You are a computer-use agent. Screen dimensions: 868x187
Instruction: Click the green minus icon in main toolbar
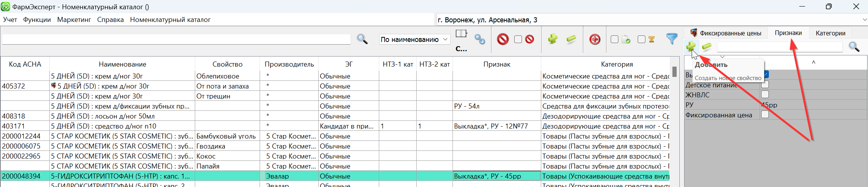[x=571, y=39]
